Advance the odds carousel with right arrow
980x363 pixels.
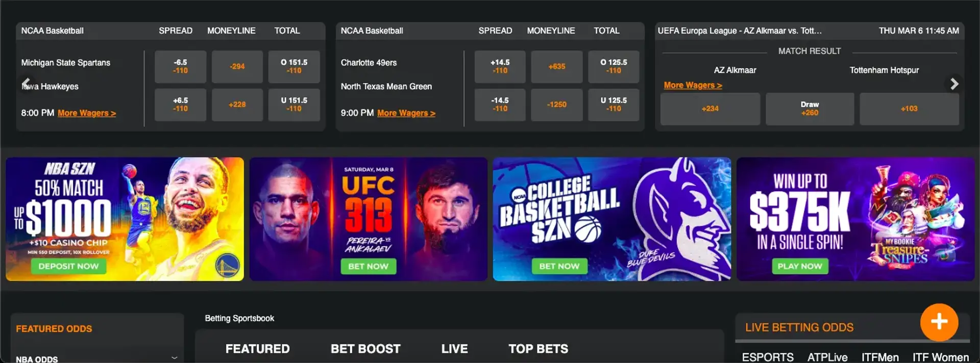tap(954, 84)
